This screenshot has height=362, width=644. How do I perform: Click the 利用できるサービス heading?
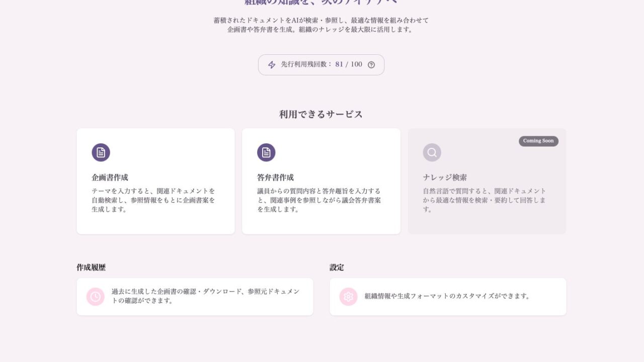point(321,114)
